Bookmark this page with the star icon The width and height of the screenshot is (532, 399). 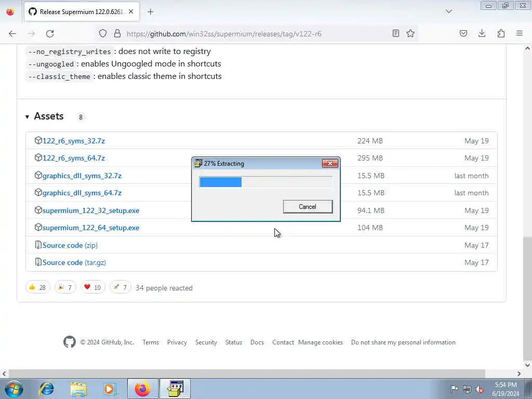pos(410,33)
